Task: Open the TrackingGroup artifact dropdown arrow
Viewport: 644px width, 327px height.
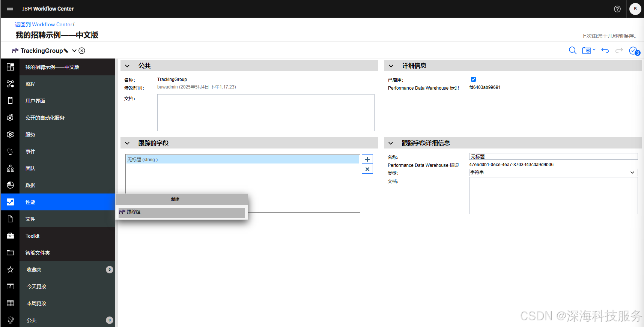Action: [x=74, y=51]
